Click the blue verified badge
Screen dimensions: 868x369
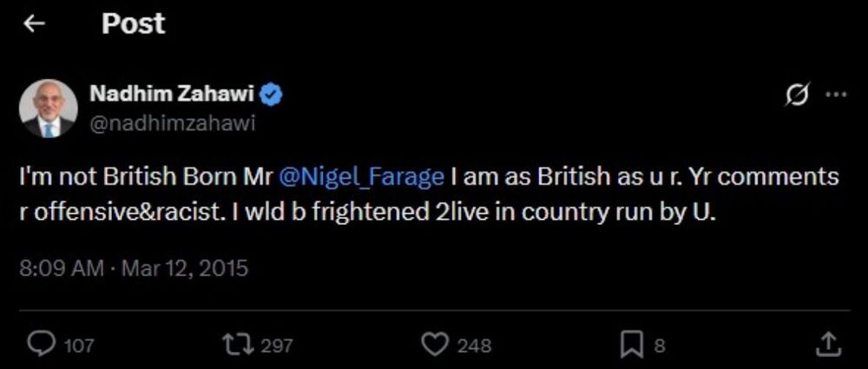click(272, 95)
